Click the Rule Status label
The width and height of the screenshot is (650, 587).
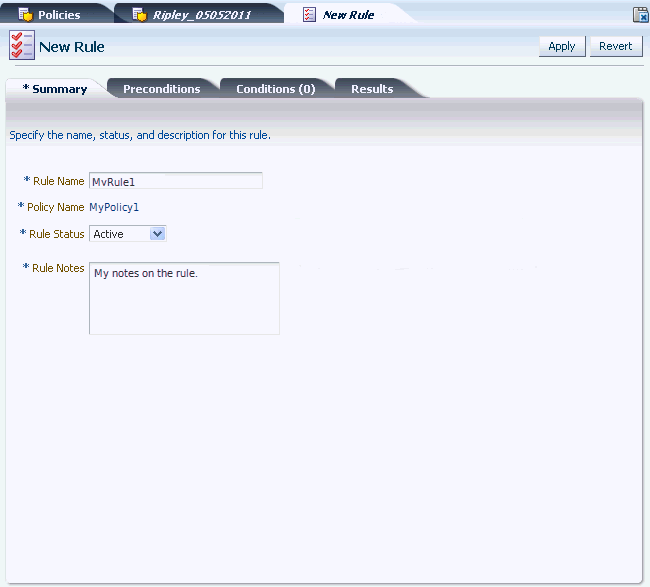click(57, 234)
